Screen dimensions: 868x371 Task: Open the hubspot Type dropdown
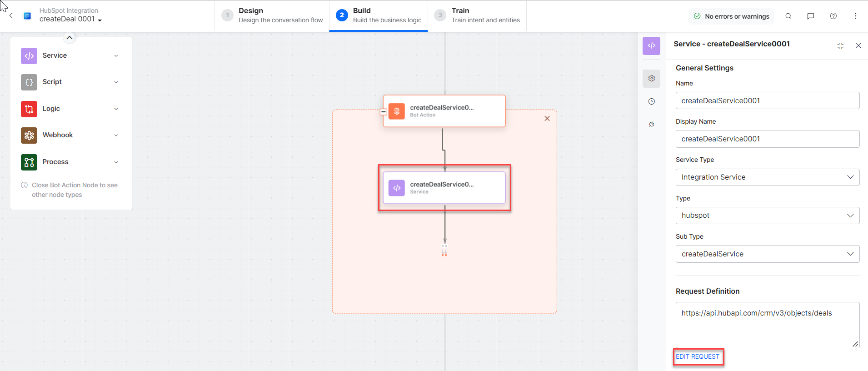767,216
